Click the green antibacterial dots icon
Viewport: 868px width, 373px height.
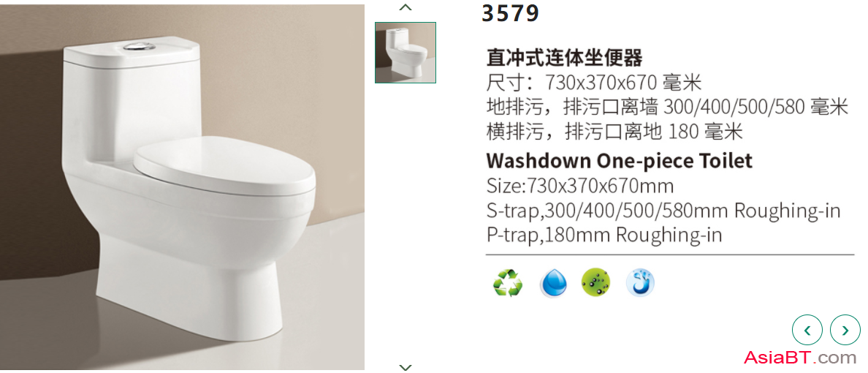(x=596, y=282)
